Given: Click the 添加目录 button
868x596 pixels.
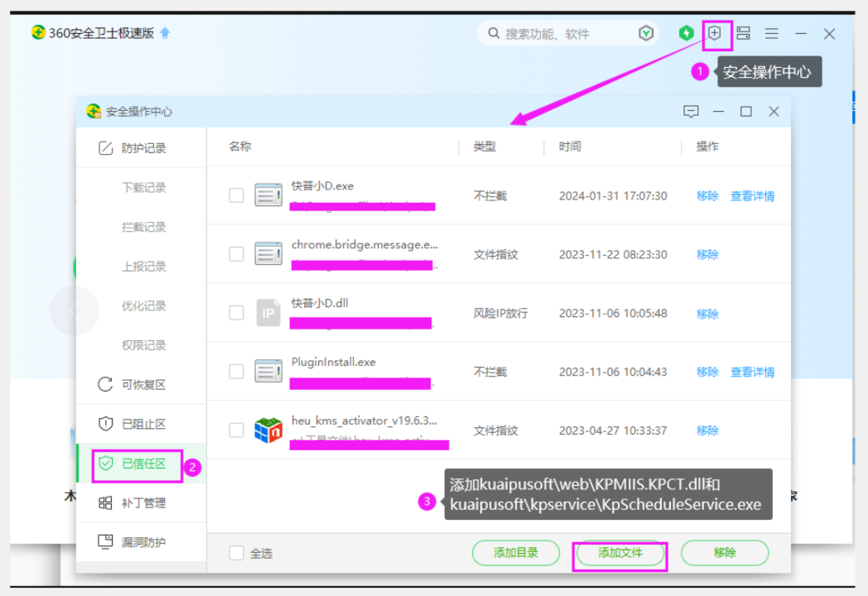Looking at the screenshot, I should [516, 553].
